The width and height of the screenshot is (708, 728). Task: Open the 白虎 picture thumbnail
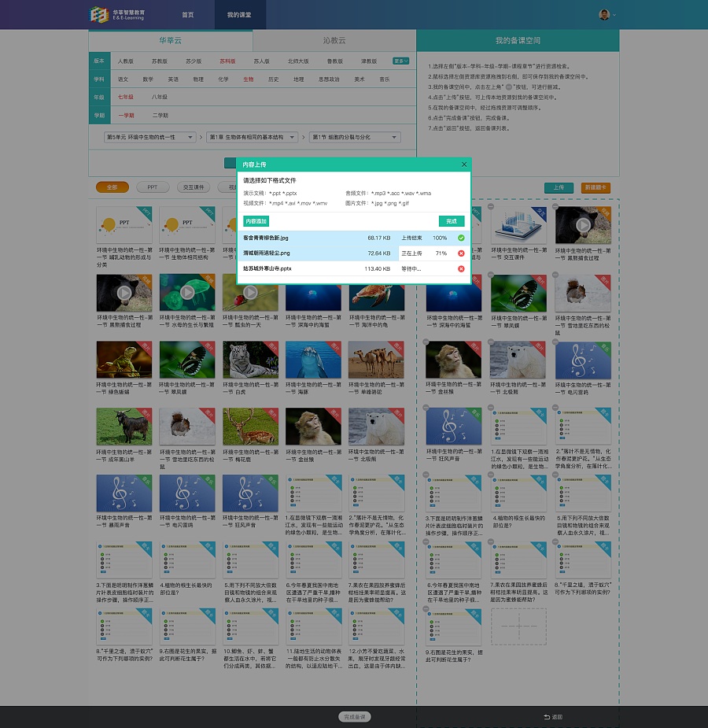pos(250,360)
